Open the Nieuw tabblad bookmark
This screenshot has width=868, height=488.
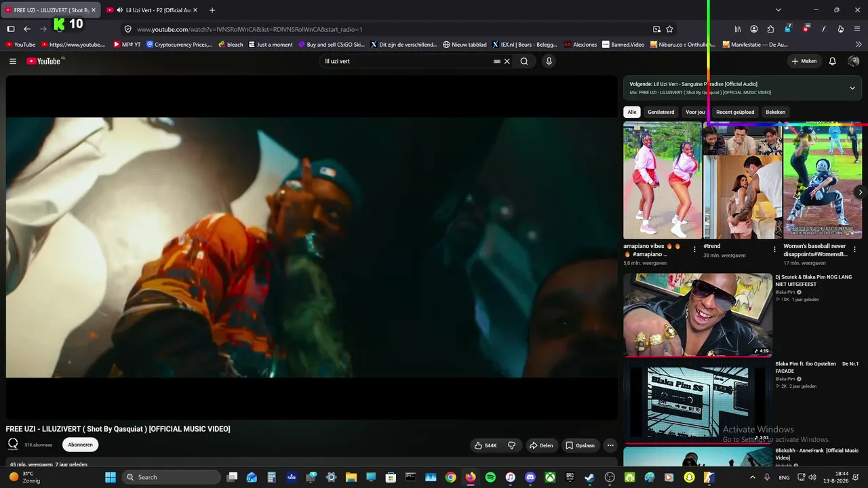click(465, 45)
